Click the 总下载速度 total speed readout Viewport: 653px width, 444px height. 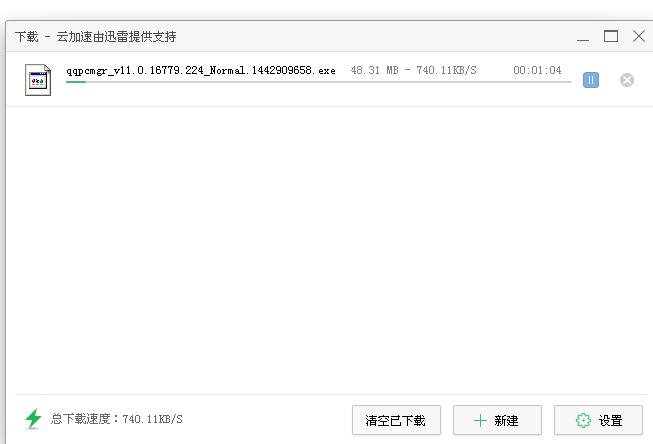click(x=117, y=419)
